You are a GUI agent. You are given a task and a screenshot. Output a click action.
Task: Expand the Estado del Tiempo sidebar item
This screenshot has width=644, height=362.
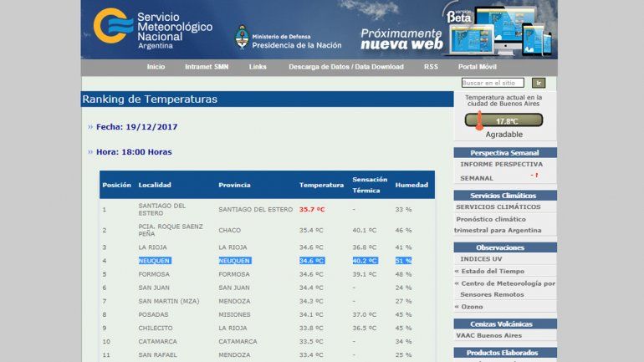point(493,271)
